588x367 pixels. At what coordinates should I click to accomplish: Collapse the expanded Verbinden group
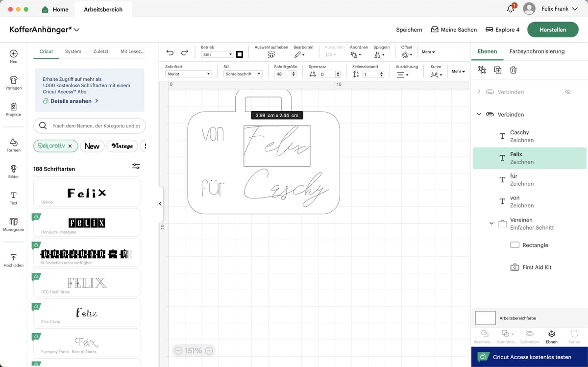click(479, 114)
